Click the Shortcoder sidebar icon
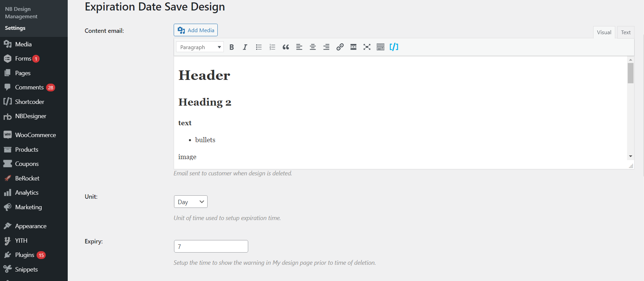Viewport: 644px width, 281px height. (7, 102)
